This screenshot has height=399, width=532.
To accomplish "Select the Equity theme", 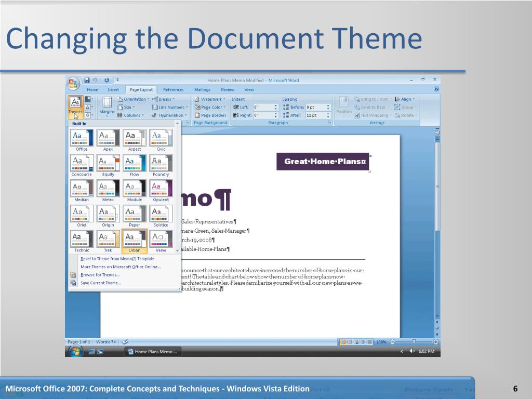I will point(108,165).
